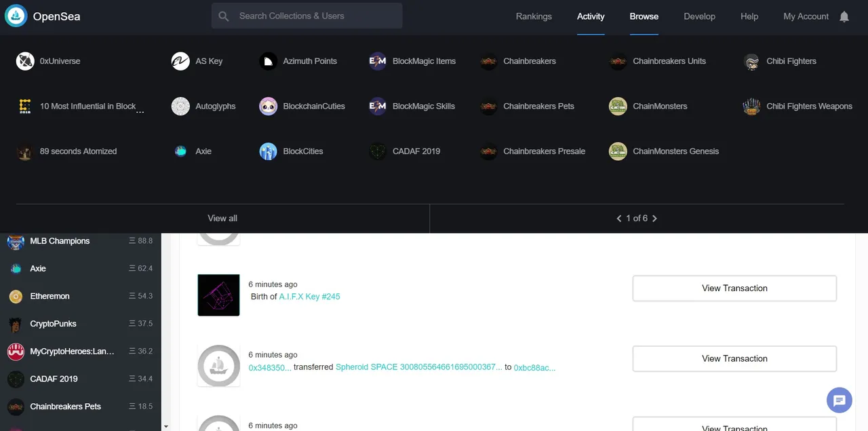Open the Browse menu item
The image size is (868, 431).
click(644, 16)
